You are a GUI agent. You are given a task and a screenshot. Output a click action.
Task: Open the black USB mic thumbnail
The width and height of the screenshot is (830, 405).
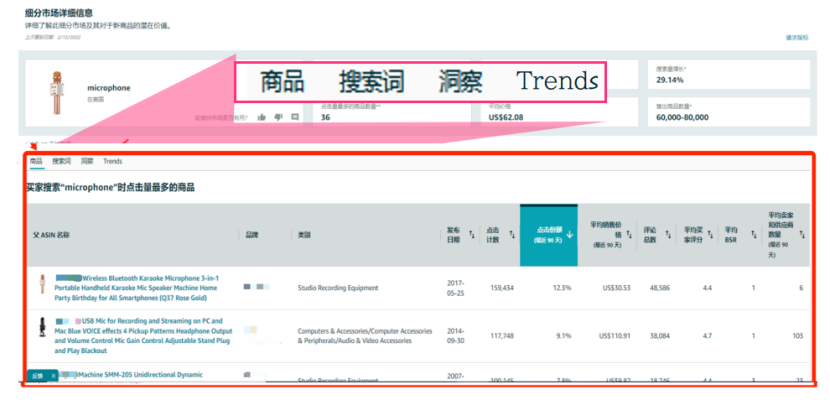pos(42,328)
